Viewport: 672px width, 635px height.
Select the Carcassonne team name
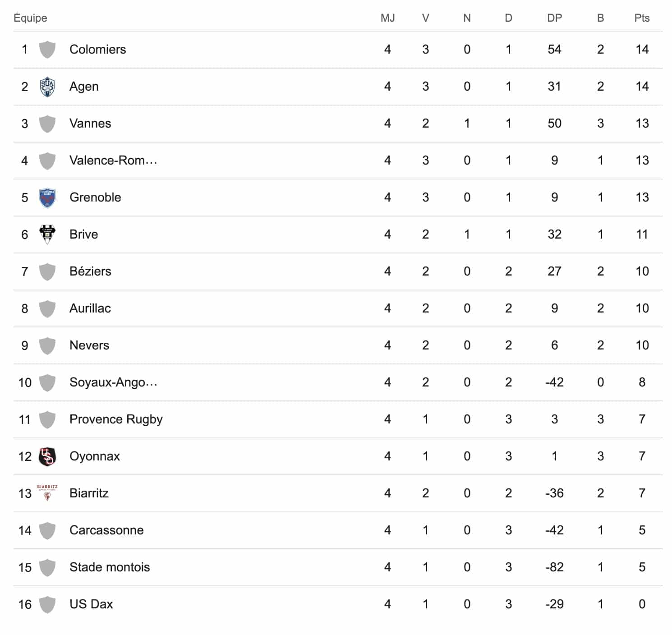pos(106,530)
